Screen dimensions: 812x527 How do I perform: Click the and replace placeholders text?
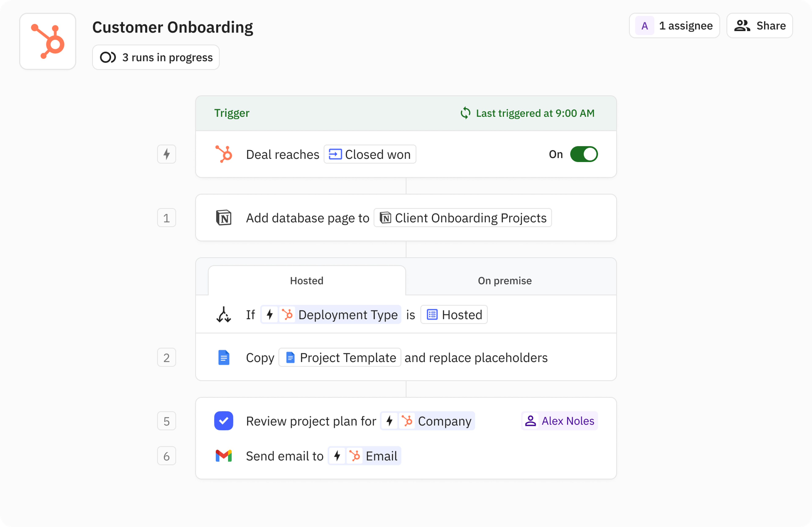point(476,358)
